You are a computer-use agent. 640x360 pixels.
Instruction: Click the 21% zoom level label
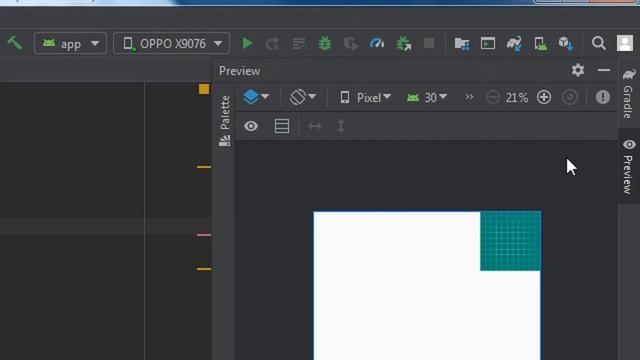pyautogui.click(x=517, y=98)
